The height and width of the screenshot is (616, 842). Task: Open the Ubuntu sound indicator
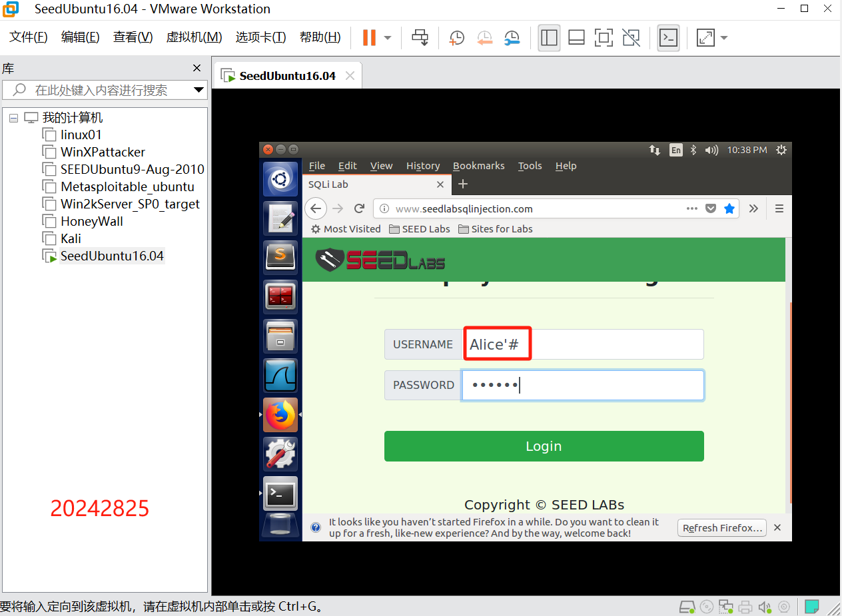711,150
